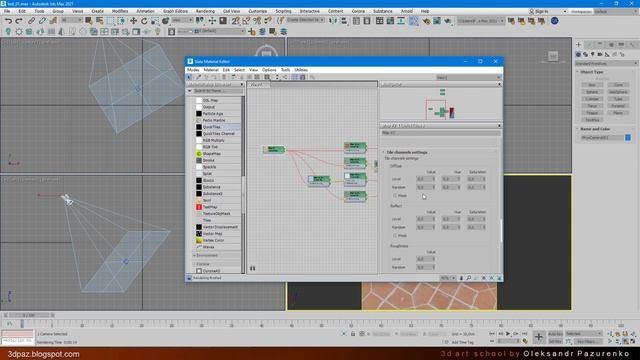This screenshot has width=640, height=360.
Task: Activate the Select and Scale tool
Action: (155, 20)
